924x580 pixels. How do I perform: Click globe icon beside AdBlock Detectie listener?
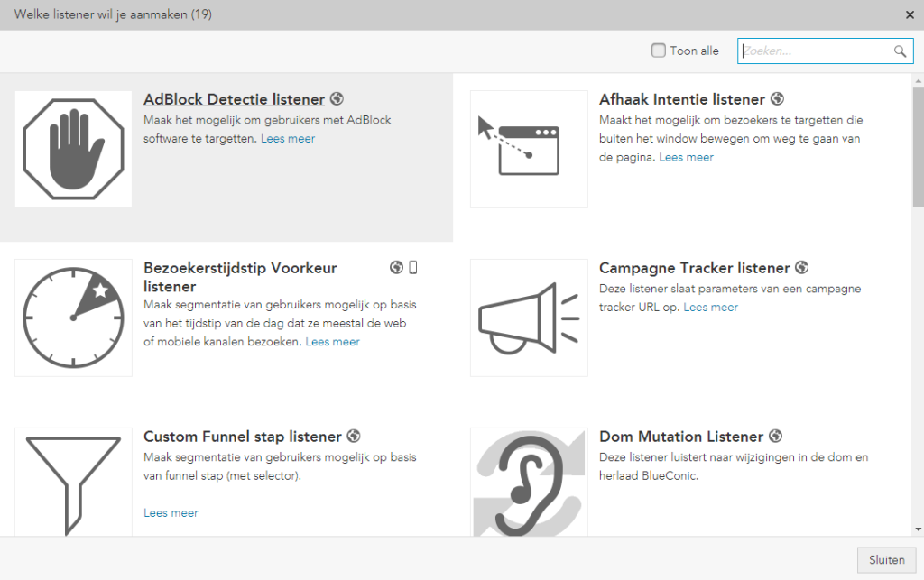tap(337, 99)
